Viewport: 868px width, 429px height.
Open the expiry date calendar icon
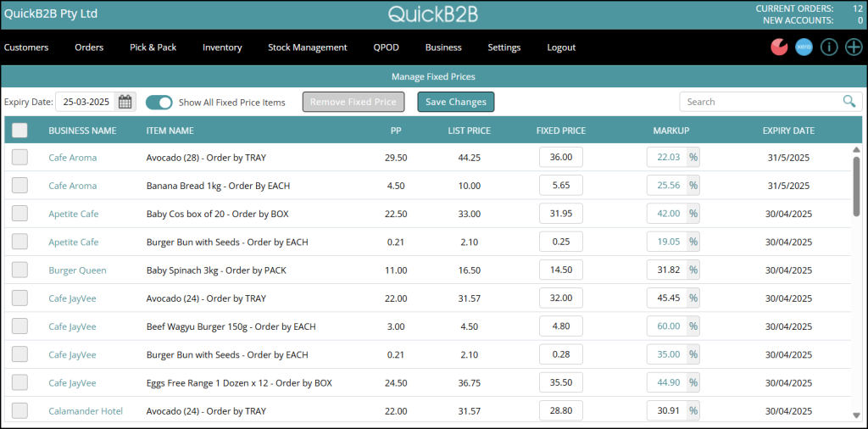coord(125,102)
